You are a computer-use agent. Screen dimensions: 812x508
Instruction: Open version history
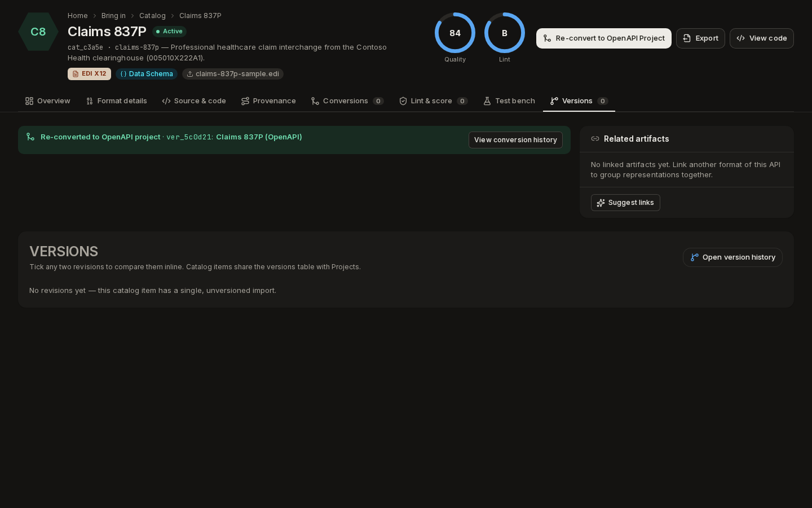pyautogui.click(x=732, y=257)
